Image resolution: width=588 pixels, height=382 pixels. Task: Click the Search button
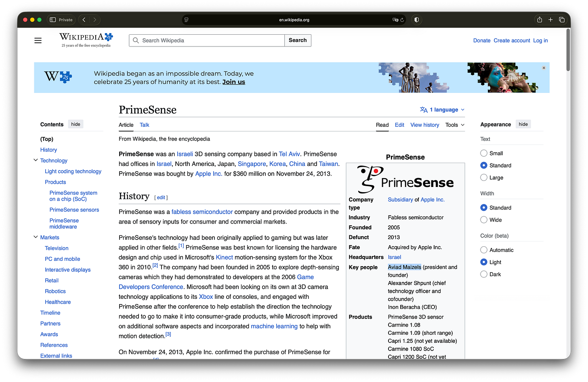point(298,40)
